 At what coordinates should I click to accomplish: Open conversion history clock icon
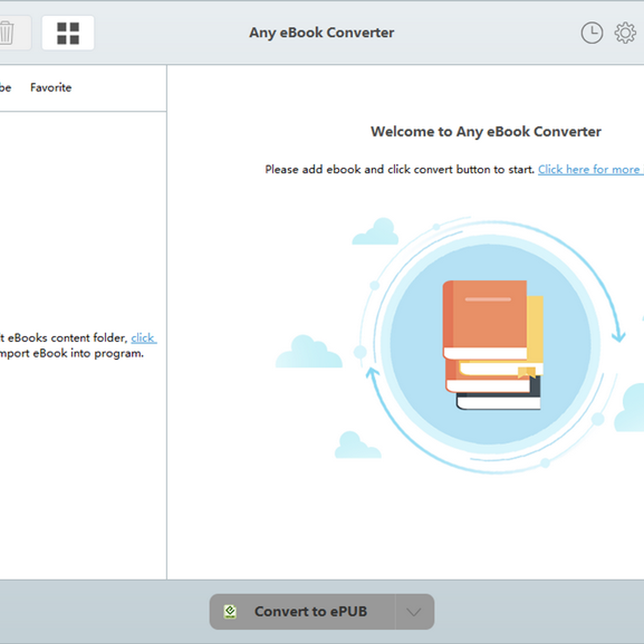[592, 33]
